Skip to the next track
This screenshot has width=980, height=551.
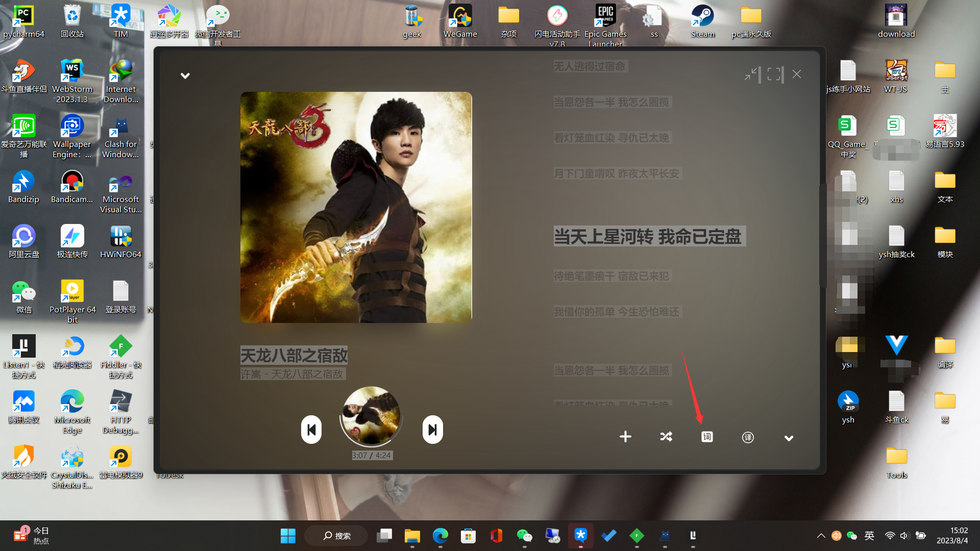coord(432,430)
